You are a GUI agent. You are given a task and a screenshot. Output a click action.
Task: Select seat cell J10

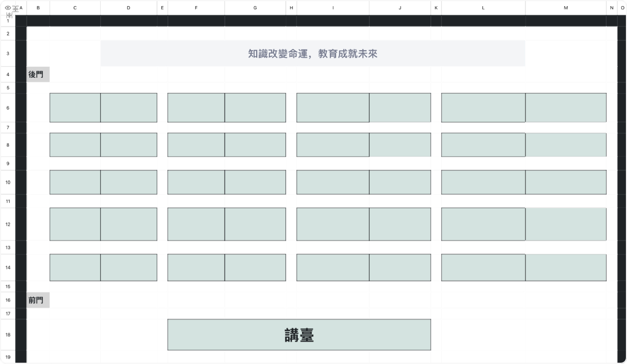tap(400, 182)
